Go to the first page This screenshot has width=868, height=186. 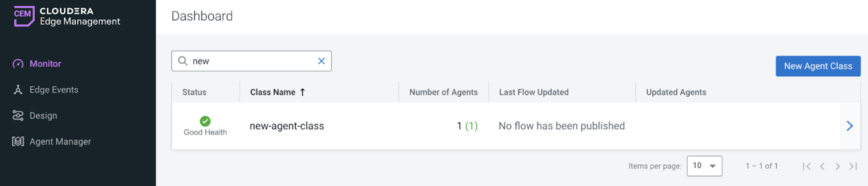(806, 166)
